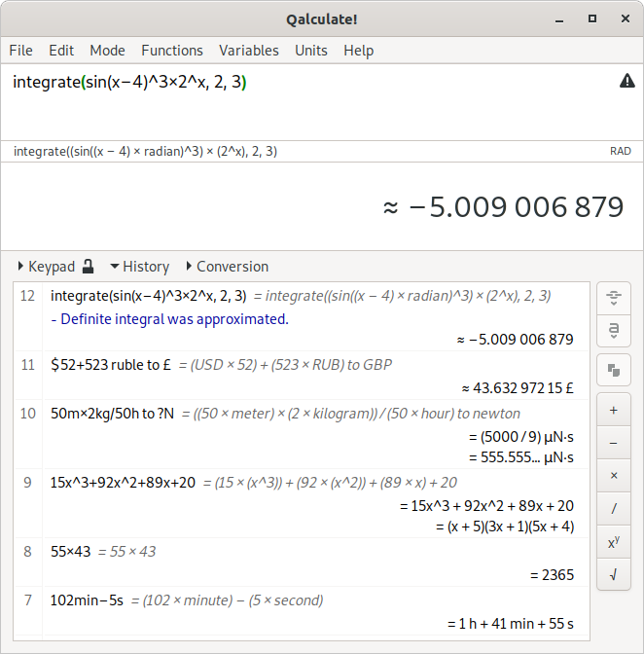Open the Variables menu

[x=248, y=51]
